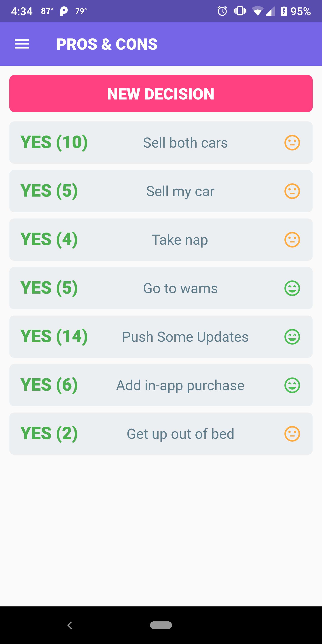Open Get up out of bed title

pos(180,434)
